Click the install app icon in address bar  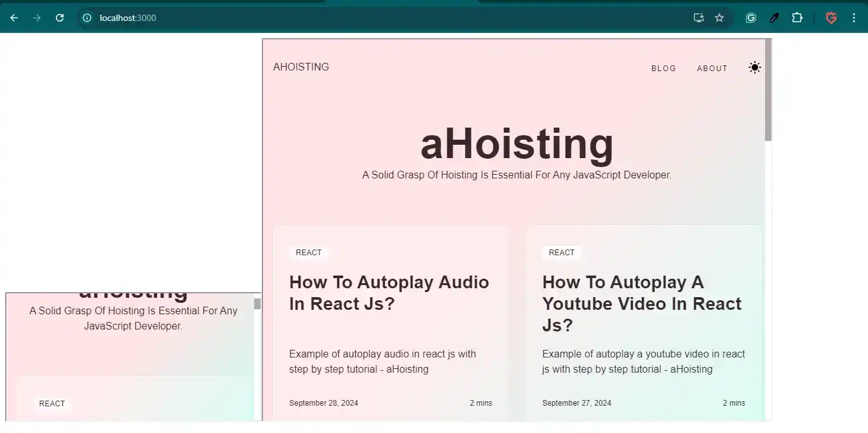[x=699, y=18]
